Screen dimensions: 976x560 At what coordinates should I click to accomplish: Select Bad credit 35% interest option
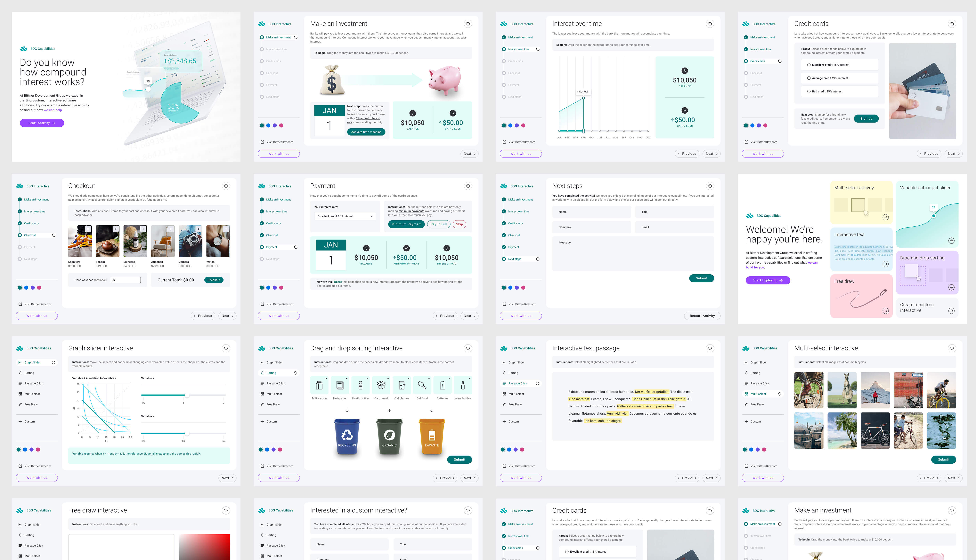pyautogui.click(x=809, y=92)
